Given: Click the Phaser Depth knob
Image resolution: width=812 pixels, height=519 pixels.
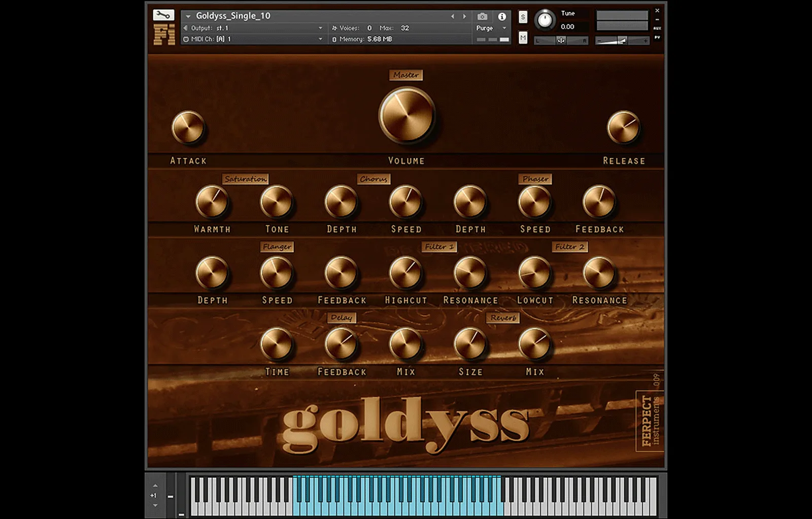Looking at the screenshot, I should tap(470, 202).
